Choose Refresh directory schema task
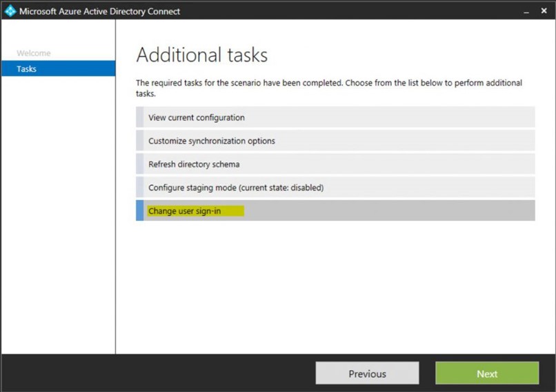 [x=335, y=164]
